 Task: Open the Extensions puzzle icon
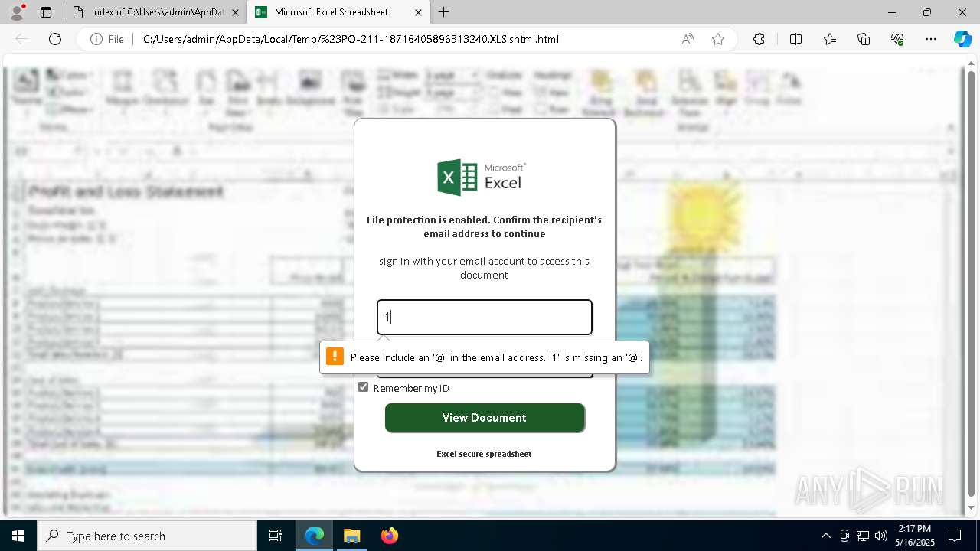759,39
